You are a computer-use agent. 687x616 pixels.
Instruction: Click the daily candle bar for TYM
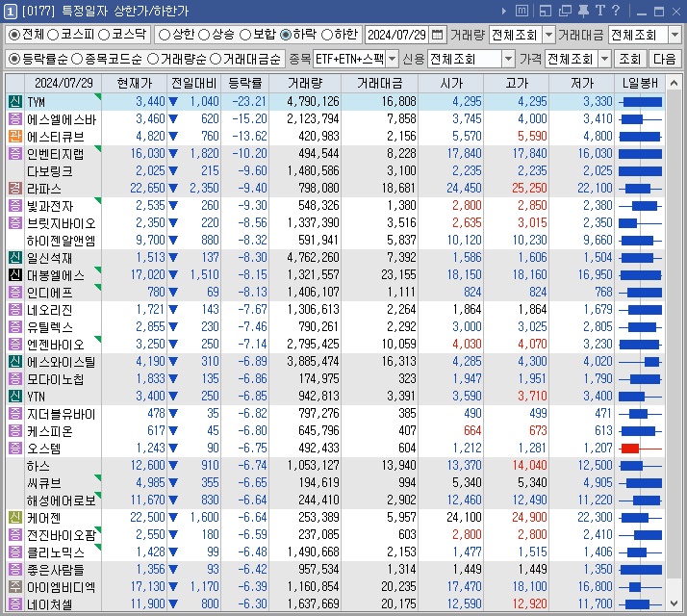(x=642, y=102)
